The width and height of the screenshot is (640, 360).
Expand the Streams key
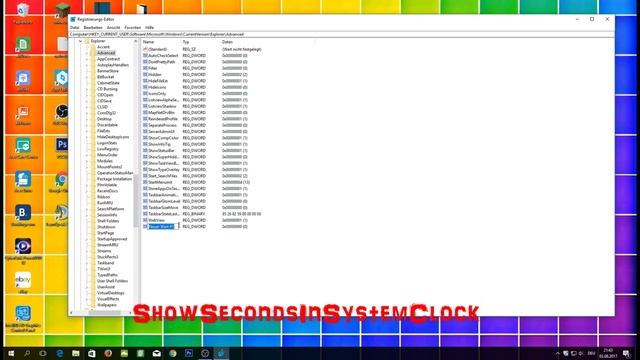click(87, 251)
